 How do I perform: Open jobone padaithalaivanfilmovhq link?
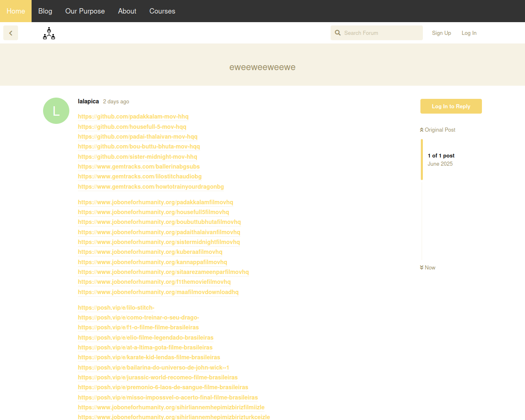(x=159, y=232)
